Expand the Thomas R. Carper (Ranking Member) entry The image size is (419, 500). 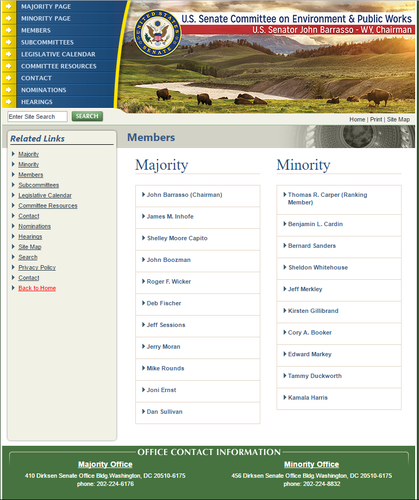(339, 199)
